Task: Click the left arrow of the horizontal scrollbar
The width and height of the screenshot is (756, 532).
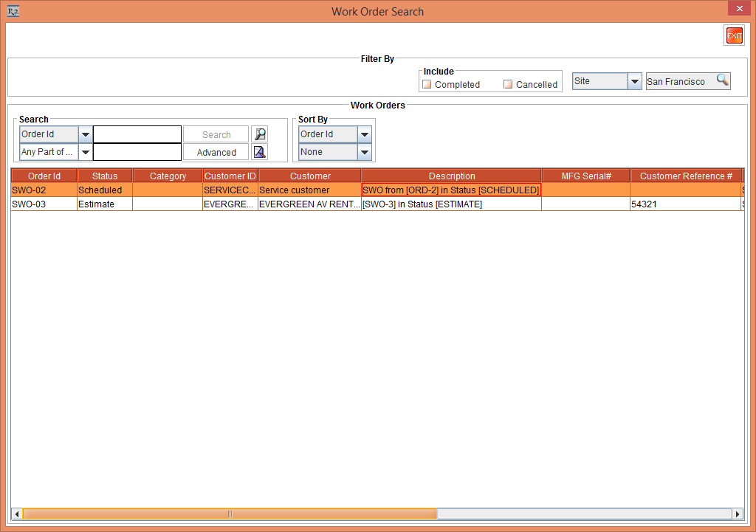Action: tap(18, 513)
